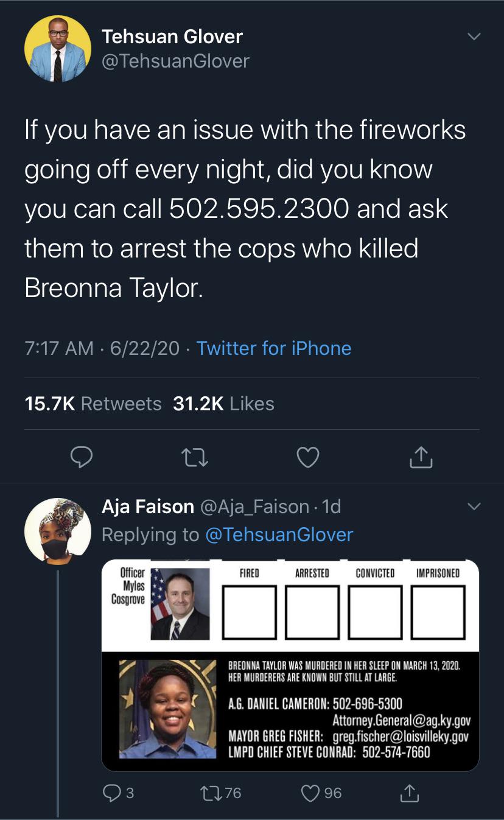The image size is (504, 820).
Task: Open Aja Faison's profile avatar
Action: click(x=57, y=531)
